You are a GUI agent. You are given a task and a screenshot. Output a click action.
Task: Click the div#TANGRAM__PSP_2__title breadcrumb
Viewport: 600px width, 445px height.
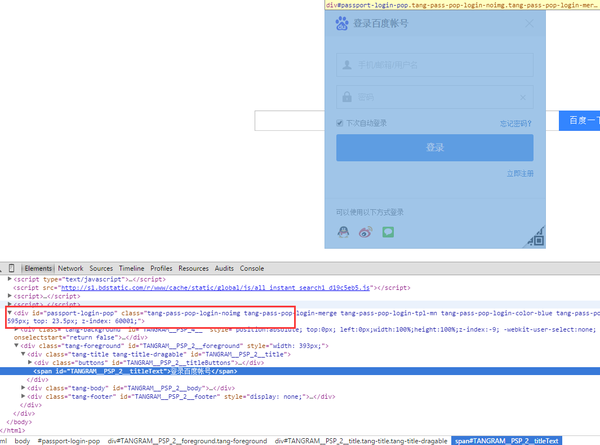click(x=361, y=441)
